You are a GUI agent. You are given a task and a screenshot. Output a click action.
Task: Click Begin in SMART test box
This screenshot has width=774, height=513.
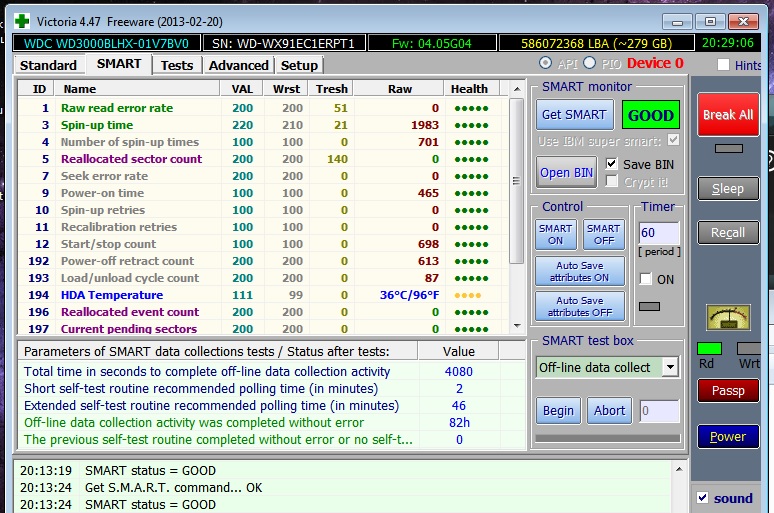(x=558, y=410)
